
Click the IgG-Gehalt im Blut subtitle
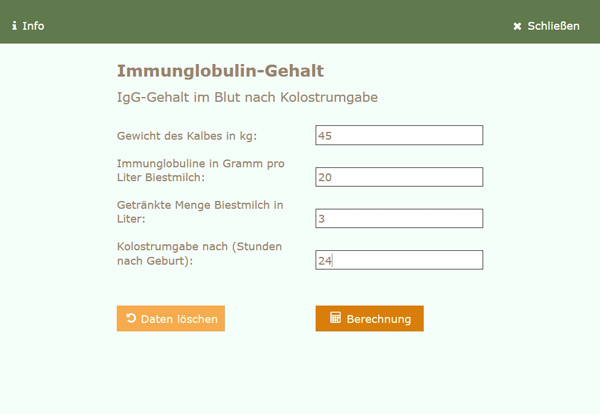pos(247,97)
